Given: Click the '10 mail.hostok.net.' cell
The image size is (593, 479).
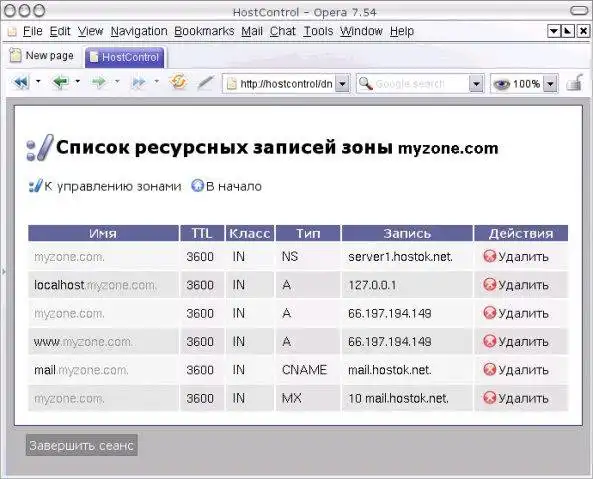Looking at the screenshot, I should pos(407,398).
